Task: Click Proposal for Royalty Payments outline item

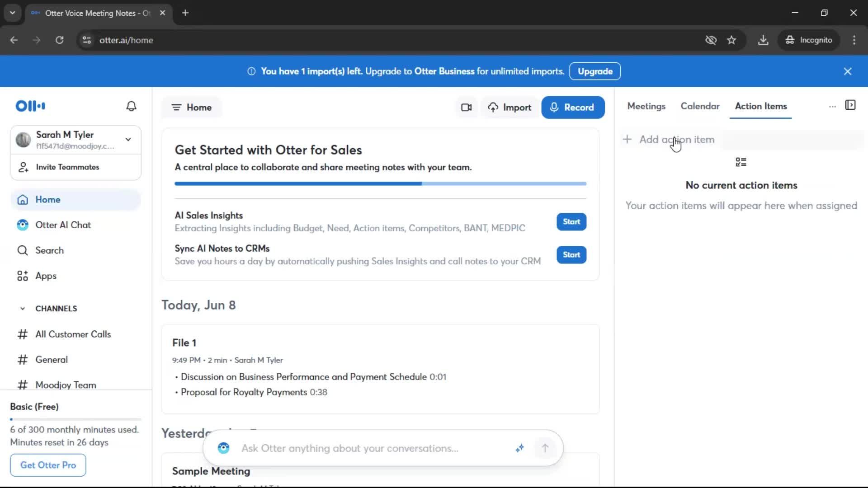Action: pos(244,392)
